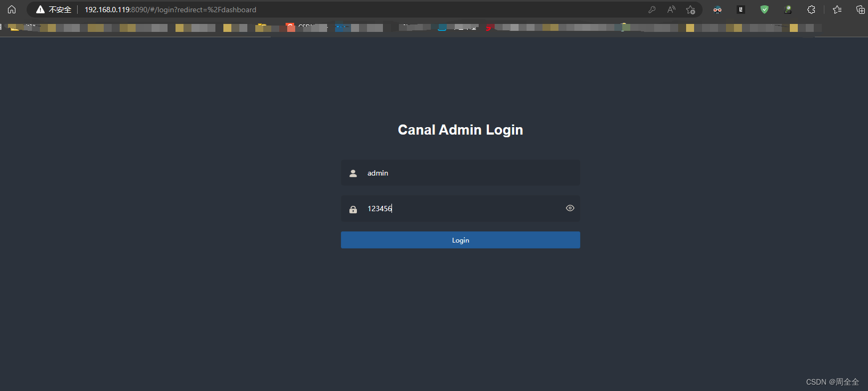Click the address bar URL text
868x391 pixels.
tap(170, 10)
